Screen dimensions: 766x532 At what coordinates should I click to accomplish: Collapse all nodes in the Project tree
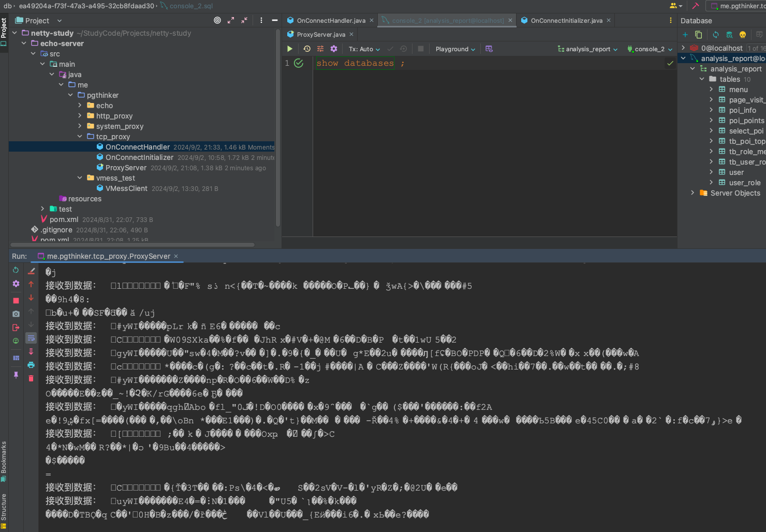[x=244, y=20]
